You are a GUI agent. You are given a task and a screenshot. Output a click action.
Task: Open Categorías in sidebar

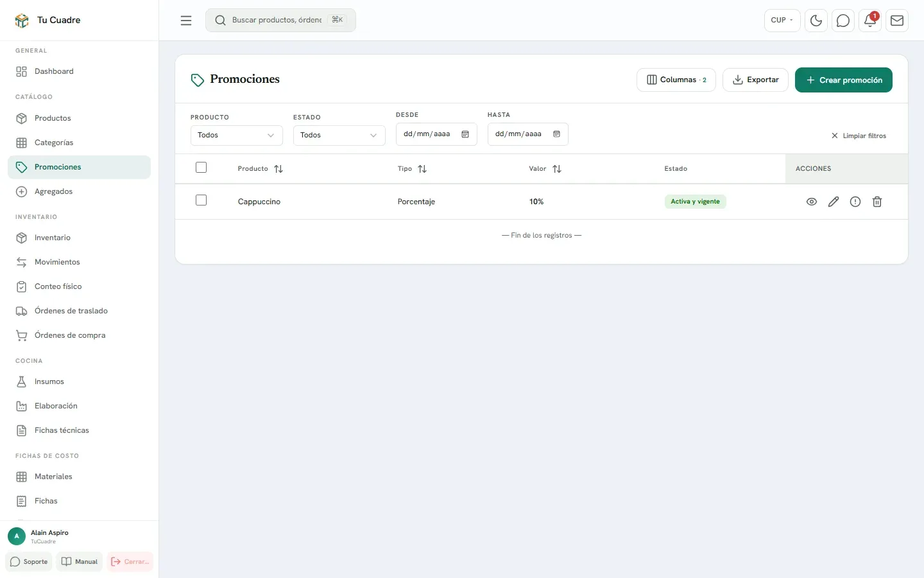[79, 143]
